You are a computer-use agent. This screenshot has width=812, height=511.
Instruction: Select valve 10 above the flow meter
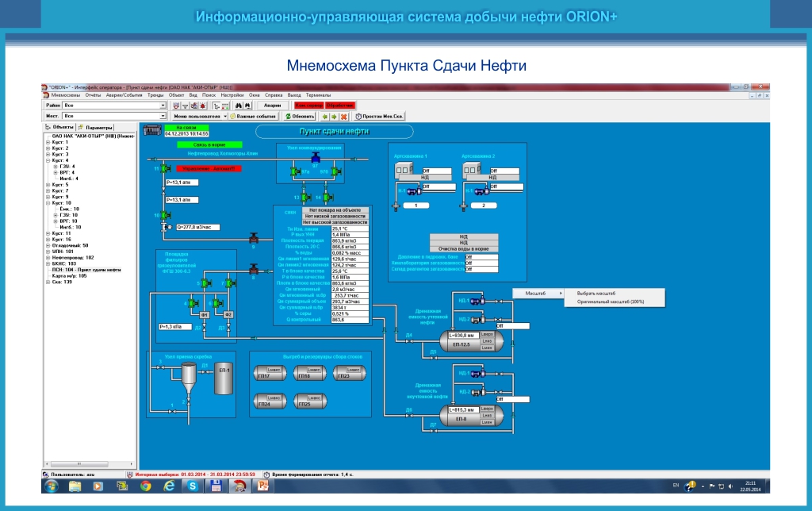click(x=165, y=215)
